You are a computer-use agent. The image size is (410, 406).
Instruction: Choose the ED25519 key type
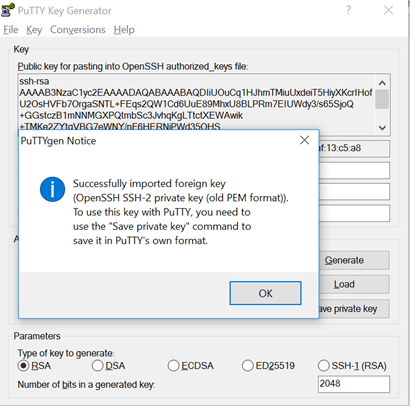(268, 366)
